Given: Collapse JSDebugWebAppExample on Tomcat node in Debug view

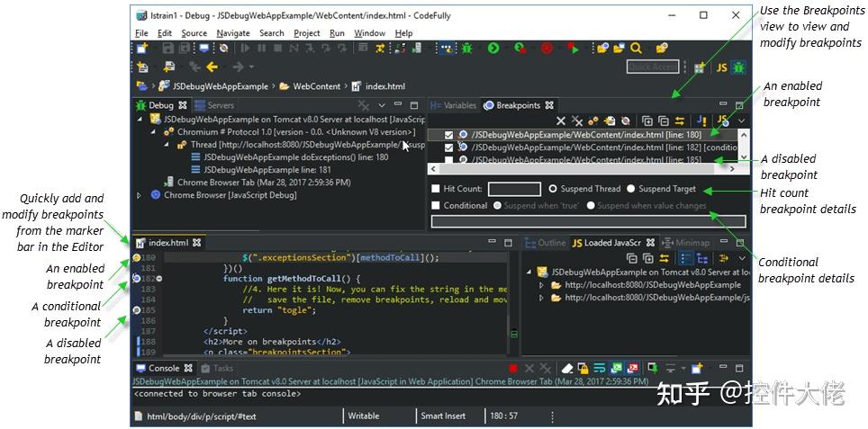Looking at the screenshot, I should 140,119.
